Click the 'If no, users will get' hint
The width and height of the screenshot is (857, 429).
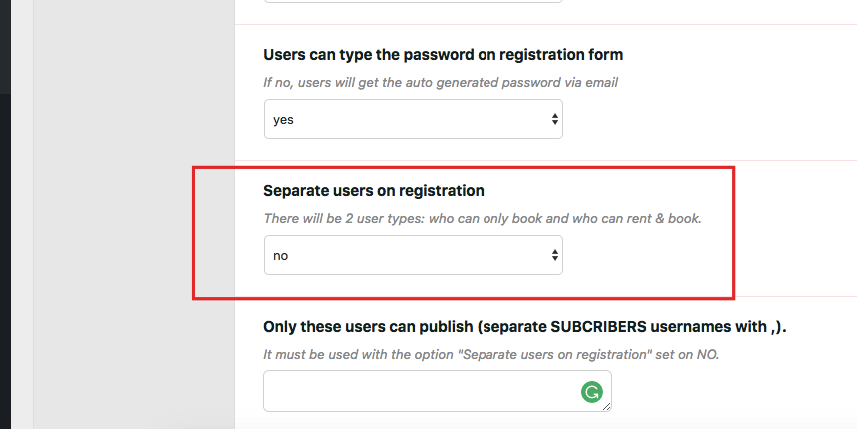click(441, 83)
